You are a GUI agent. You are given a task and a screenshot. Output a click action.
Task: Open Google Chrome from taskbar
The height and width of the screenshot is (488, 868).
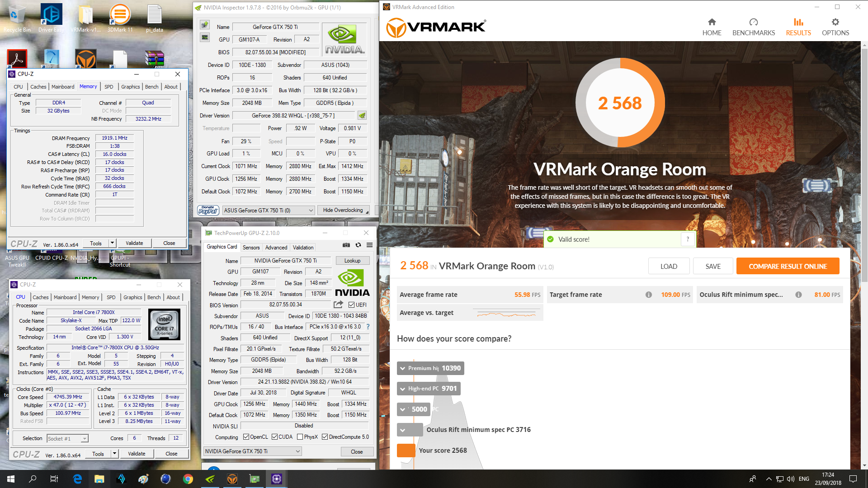pyautogui.click(x=188, y=479)
